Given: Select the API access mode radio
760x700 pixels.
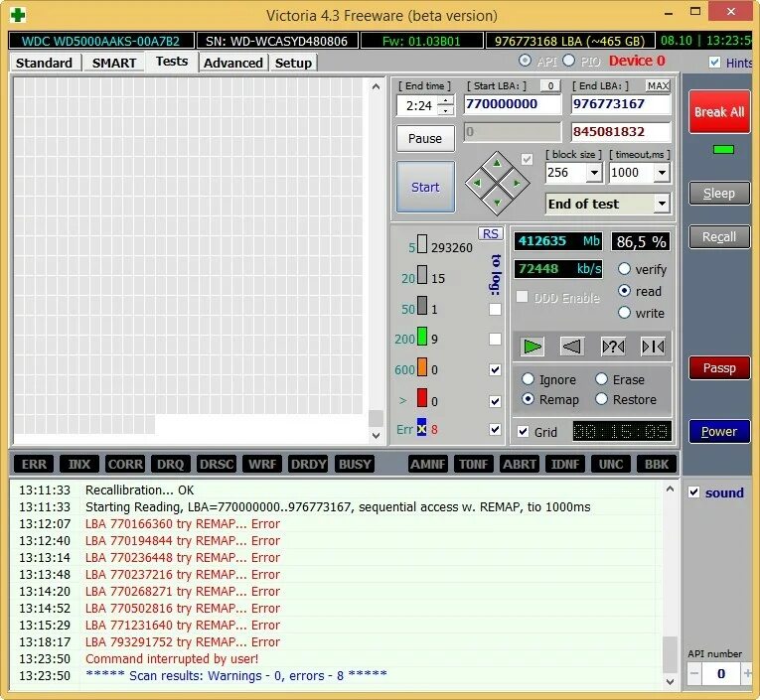Looking at the screenshot, I should [525, 61].
